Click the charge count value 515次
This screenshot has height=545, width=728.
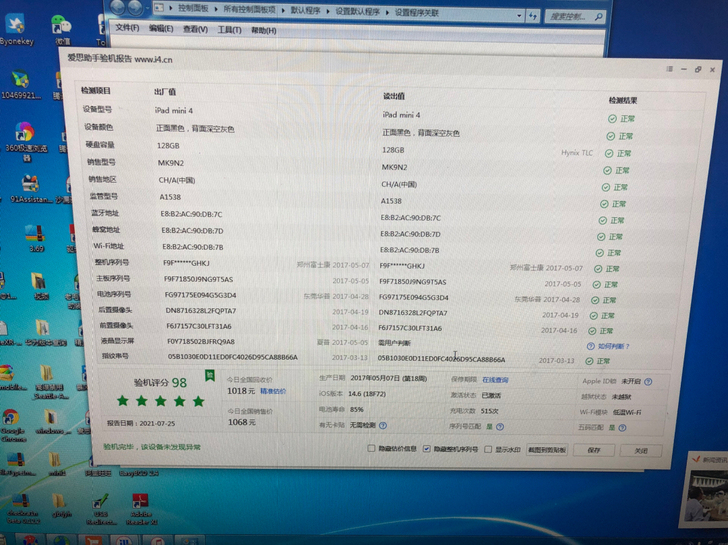[x=490, y=411]
